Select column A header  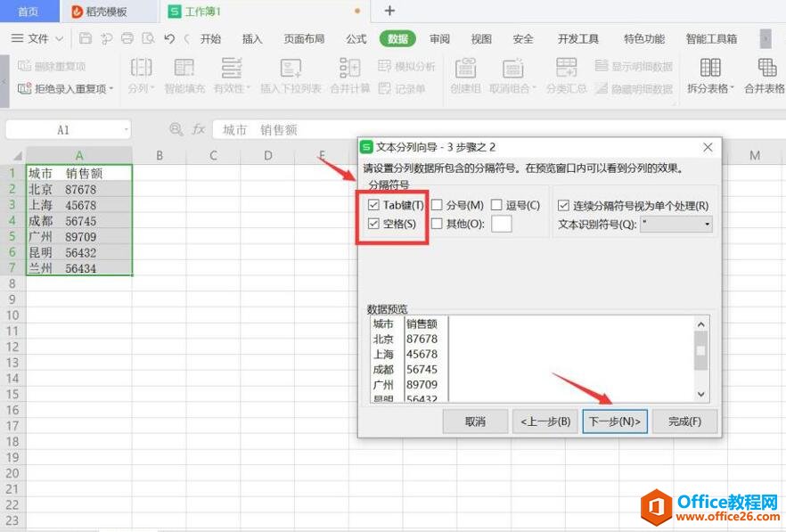pos(79,155)
